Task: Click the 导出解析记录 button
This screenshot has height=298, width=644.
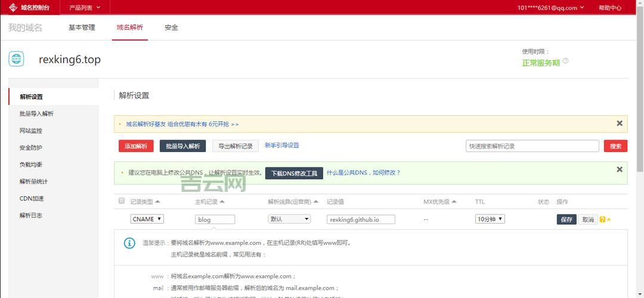Action: click(x=236, y=146)
